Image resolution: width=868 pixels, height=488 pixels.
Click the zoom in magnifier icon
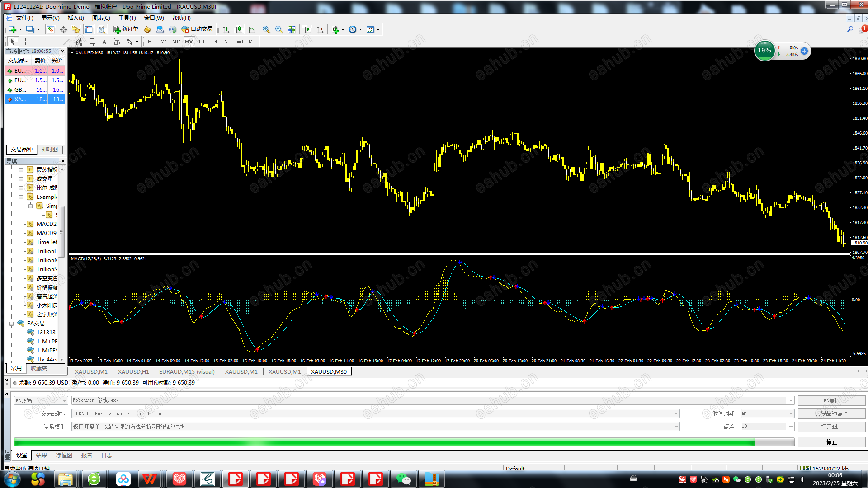(x=266, y=29)
